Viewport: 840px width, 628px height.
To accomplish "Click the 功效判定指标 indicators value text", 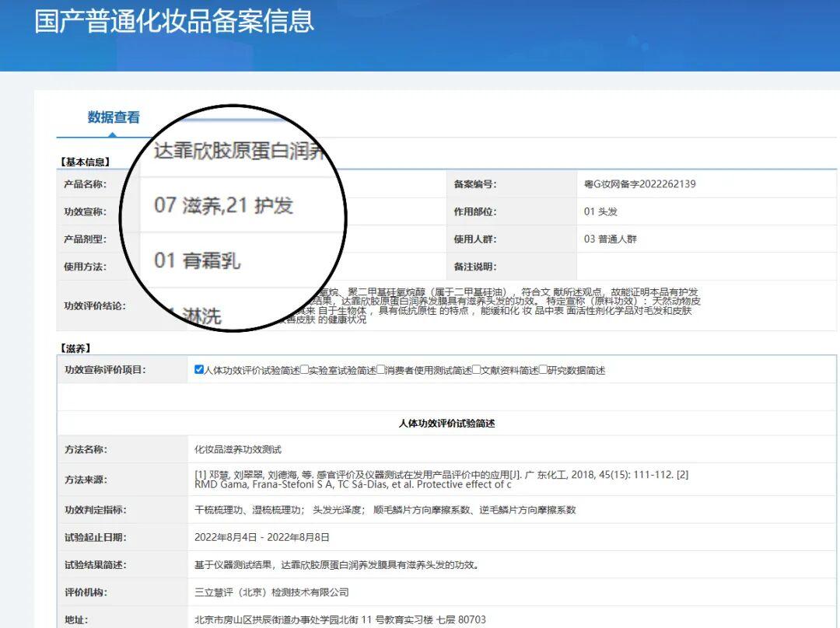I will click(x=384, y=510).
